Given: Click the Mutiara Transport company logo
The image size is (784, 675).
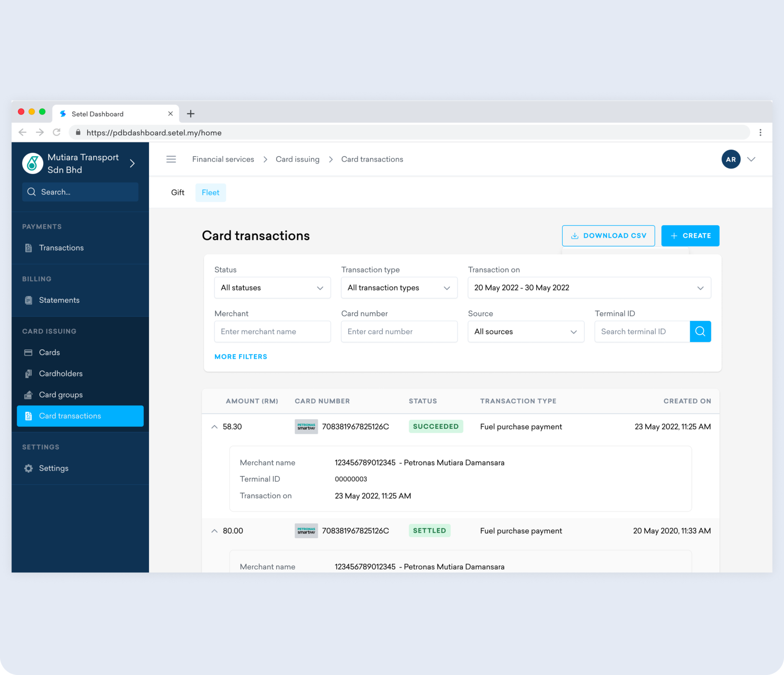Looking at the screenshot, I should point(32,163).
